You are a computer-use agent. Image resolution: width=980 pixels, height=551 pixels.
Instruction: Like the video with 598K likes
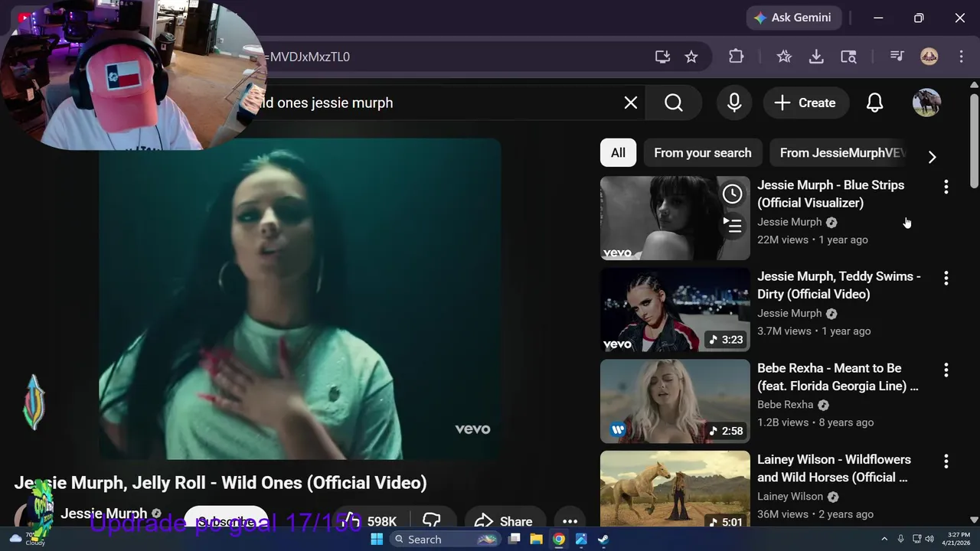tap(369, 521)
